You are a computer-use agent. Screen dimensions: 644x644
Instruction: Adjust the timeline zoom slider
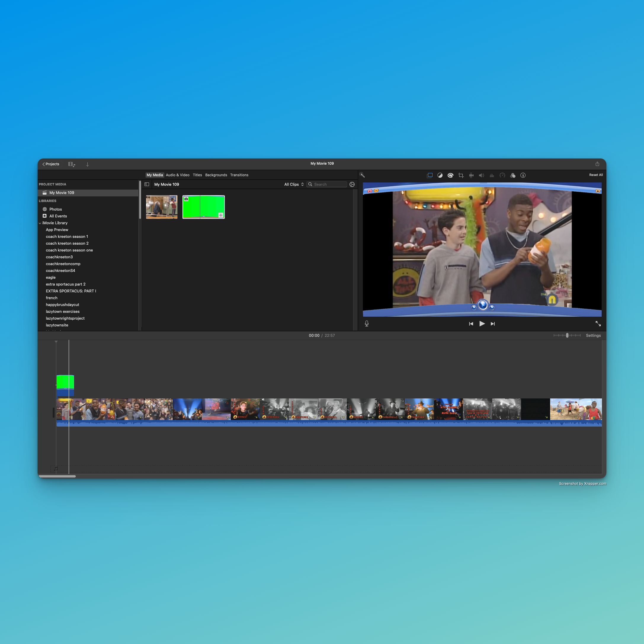coord(567,335)
